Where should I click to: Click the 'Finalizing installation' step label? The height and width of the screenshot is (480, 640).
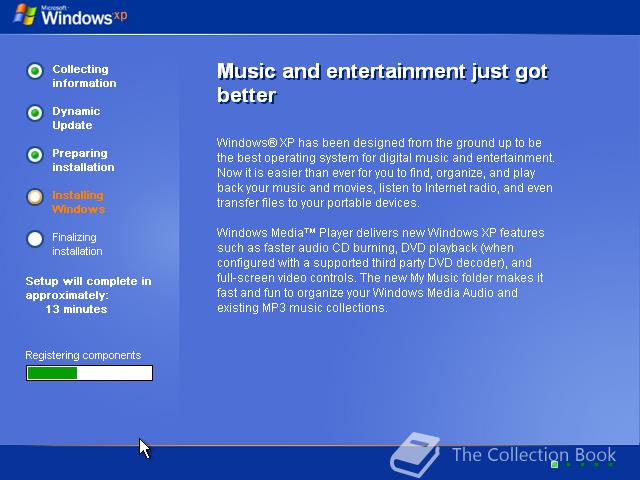coord(77,244)
